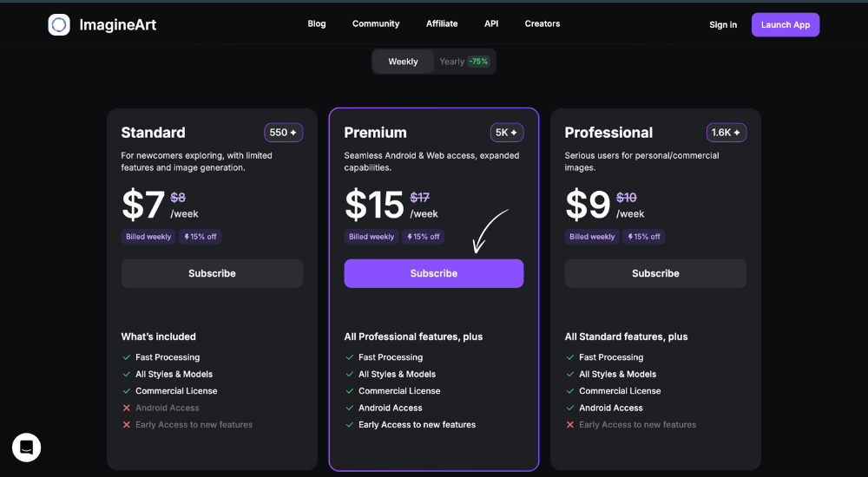
Task: Click the red X beside Standard's Android Access
Action: pyautogui.click(x=126, y=408)
